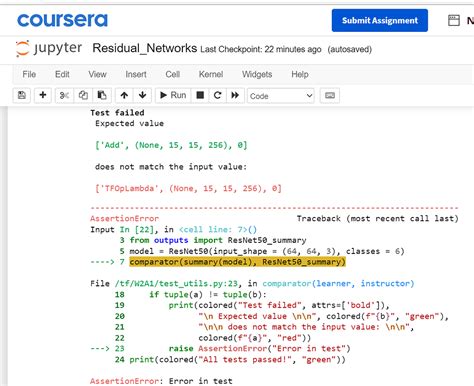Move cell up with arrow icon

click(x=124, y=95)
